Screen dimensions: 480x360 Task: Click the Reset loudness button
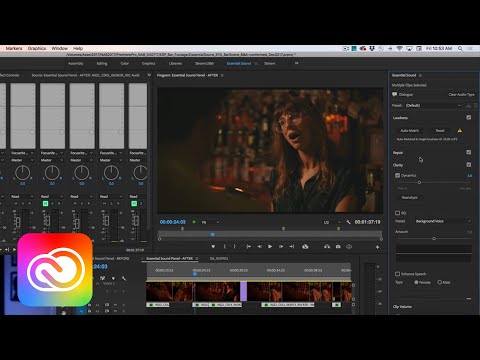440,130
